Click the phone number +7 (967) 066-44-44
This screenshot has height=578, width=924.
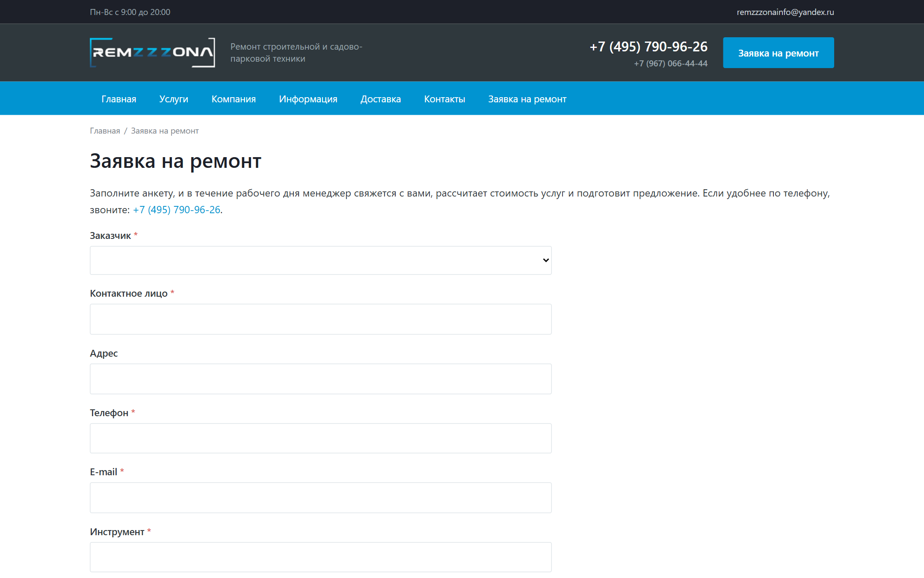pyautogui.click(x=670, y=63)
